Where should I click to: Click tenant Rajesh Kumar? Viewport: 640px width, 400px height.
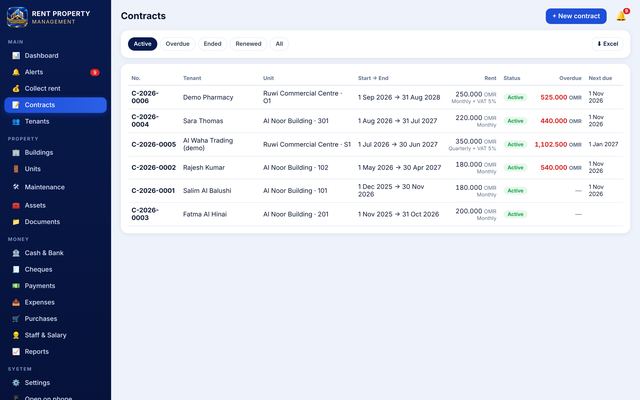pyautogui.click(x=204, y=167)
